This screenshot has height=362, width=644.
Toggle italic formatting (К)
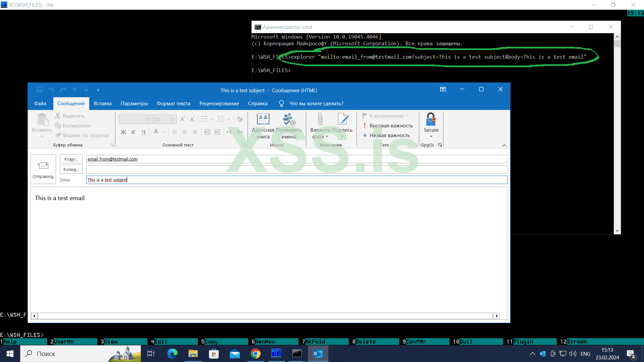pos(133,132)
